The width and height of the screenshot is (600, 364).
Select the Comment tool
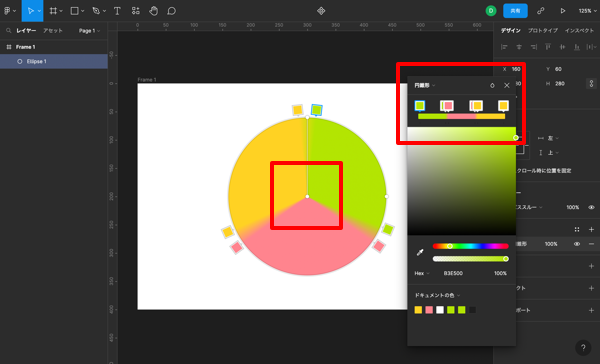[x=171, y=11]
